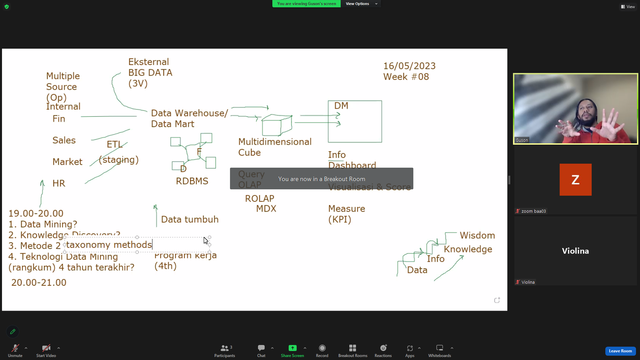Click the refresh icon on the whiteboard
The width and height of the screenshot is (640, 360).
pos(497,300)
